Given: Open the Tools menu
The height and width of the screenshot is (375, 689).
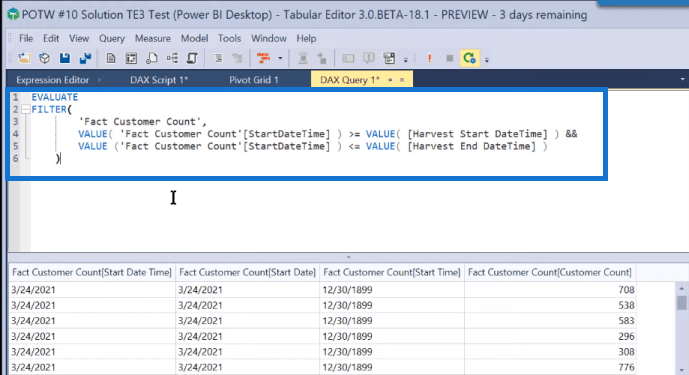Looking at the screenshot, I should point(229,38).
